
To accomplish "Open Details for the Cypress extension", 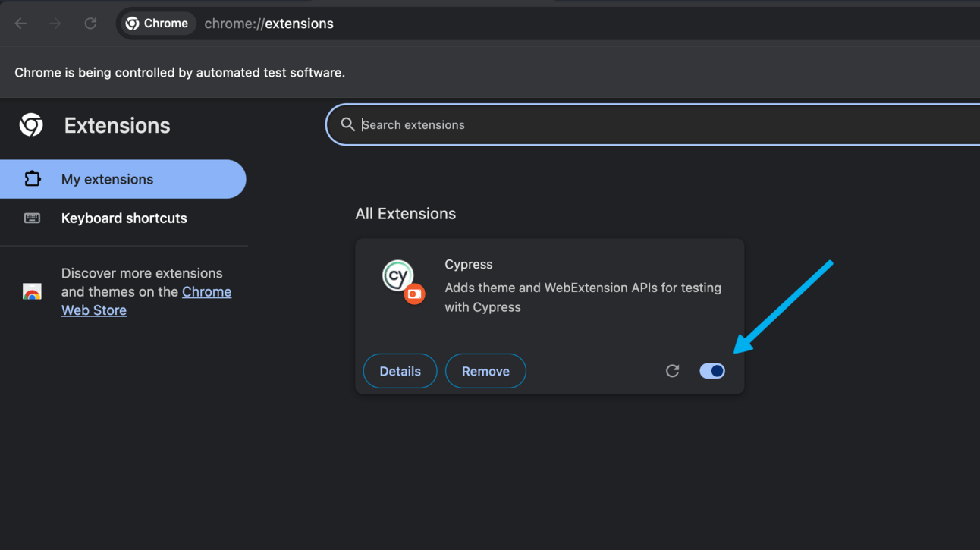I will (x=400, y=371).
